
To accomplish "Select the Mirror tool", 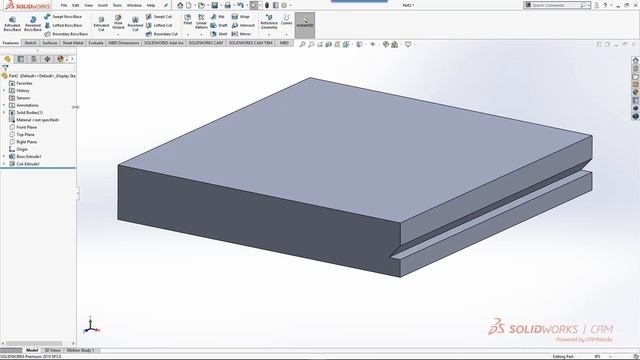I will click(x=241, y=34).
